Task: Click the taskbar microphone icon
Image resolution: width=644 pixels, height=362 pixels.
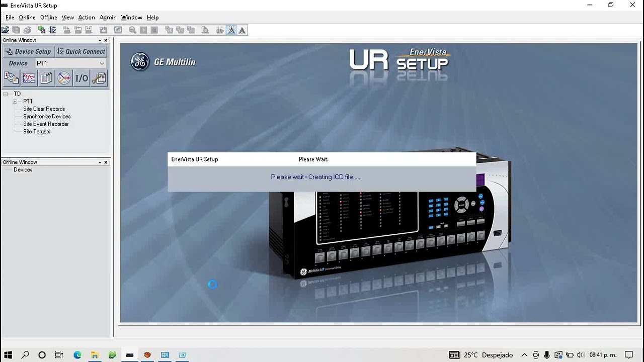Action: click(x=547, y=355)
